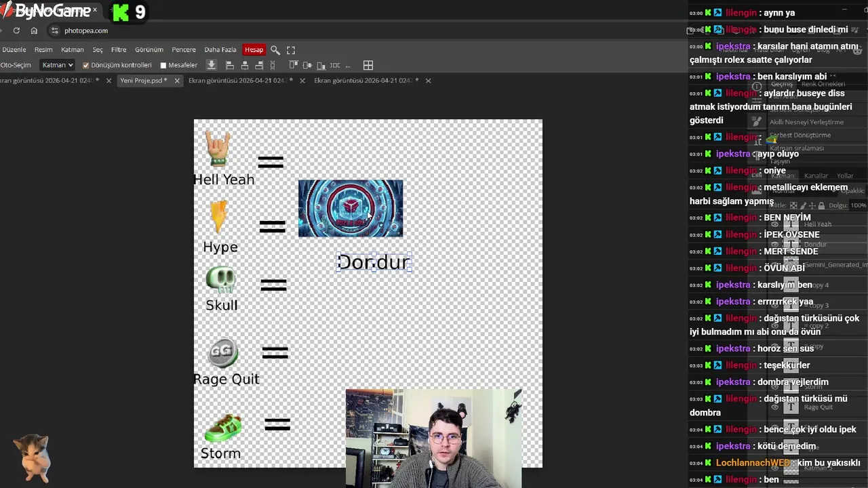
Task: Open the Filtre menu
Action: [119, 49]
